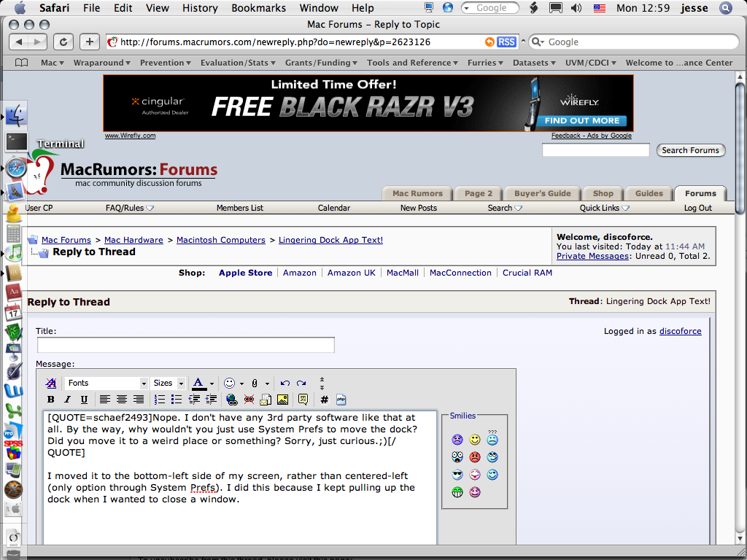
Task: Open the text color picker arrow
Action: click(x=212, y=384)
